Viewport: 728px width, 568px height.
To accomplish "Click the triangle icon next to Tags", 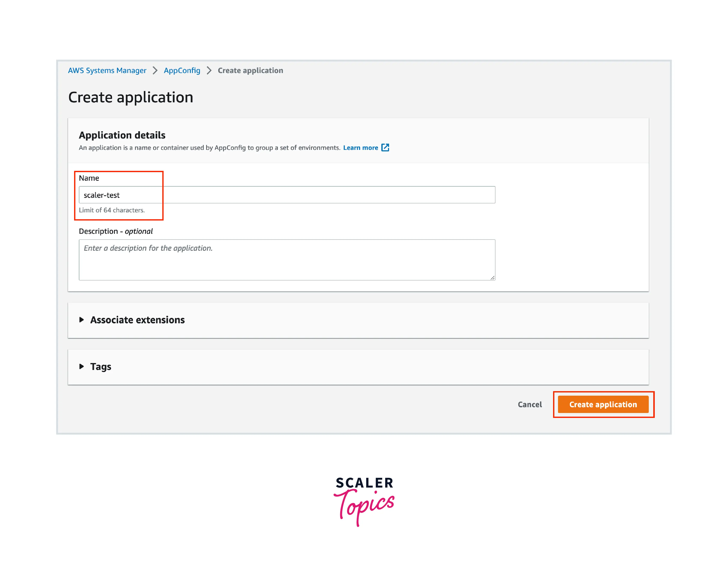I will pos(81,366).
